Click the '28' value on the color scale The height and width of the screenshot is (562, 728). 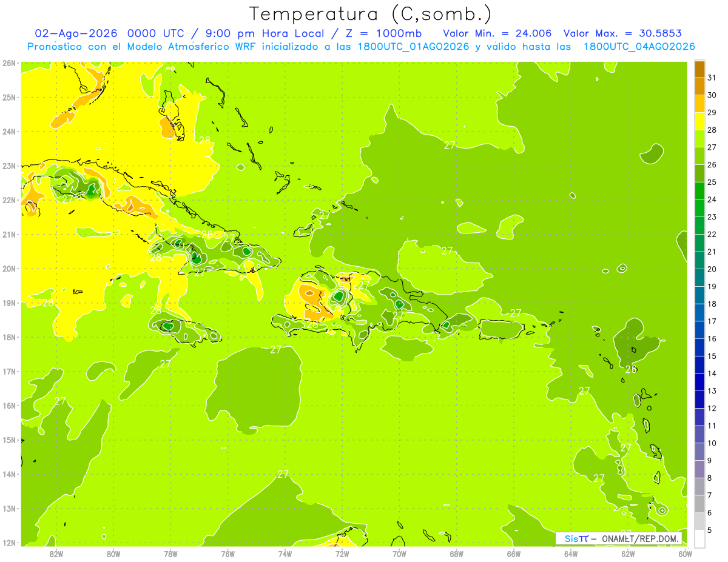[712, 130]
